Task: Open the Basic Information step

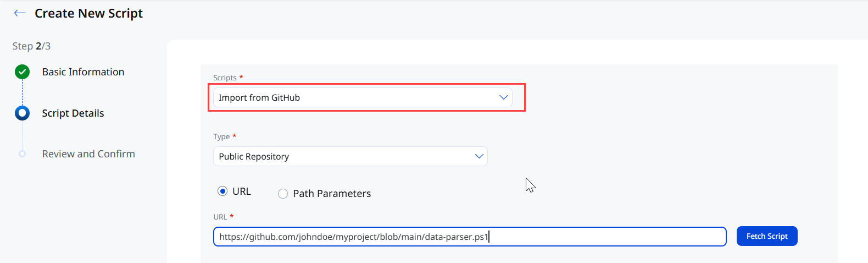Action: tap(83, 72)
